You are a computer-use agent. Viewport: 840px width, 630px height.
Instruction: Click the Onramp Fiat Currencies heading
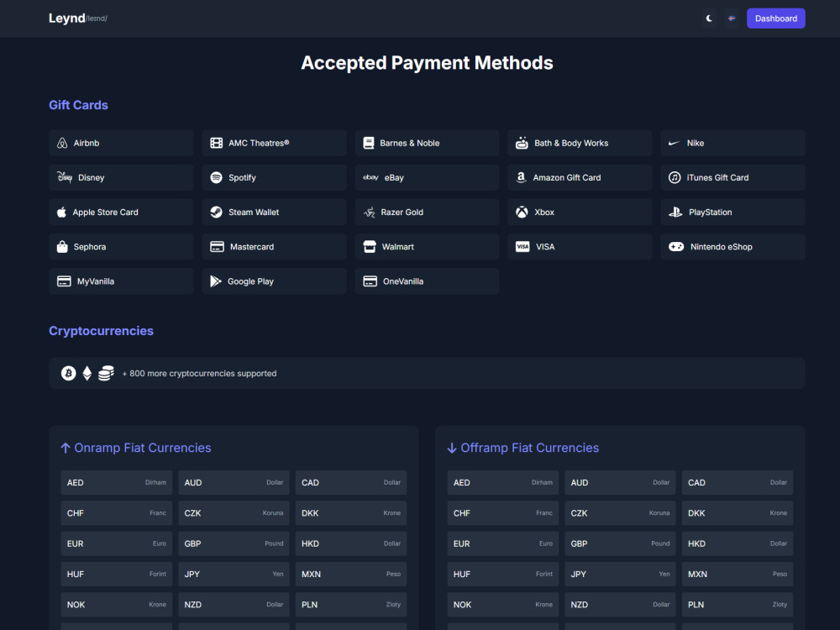coord(143,448)
